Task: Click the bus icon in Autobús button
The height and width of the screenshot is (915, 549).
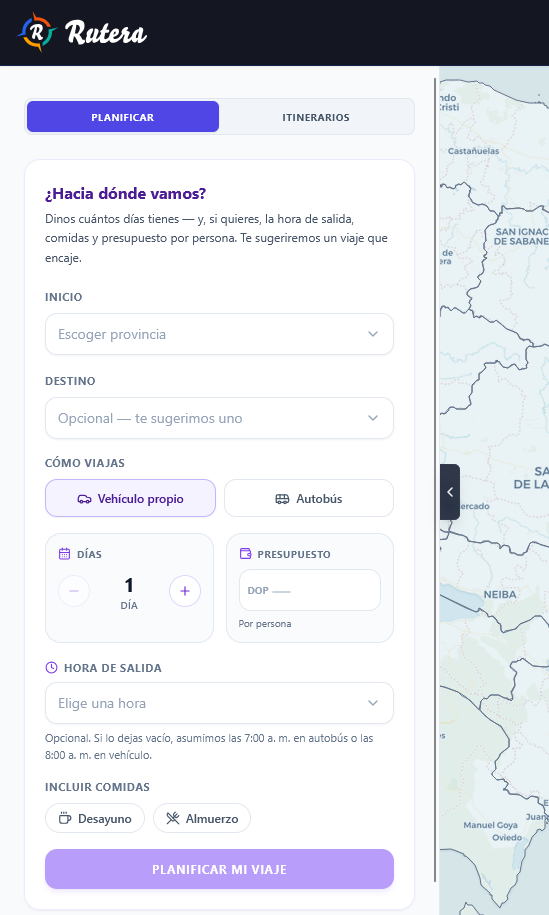Action: pos(282,499)
